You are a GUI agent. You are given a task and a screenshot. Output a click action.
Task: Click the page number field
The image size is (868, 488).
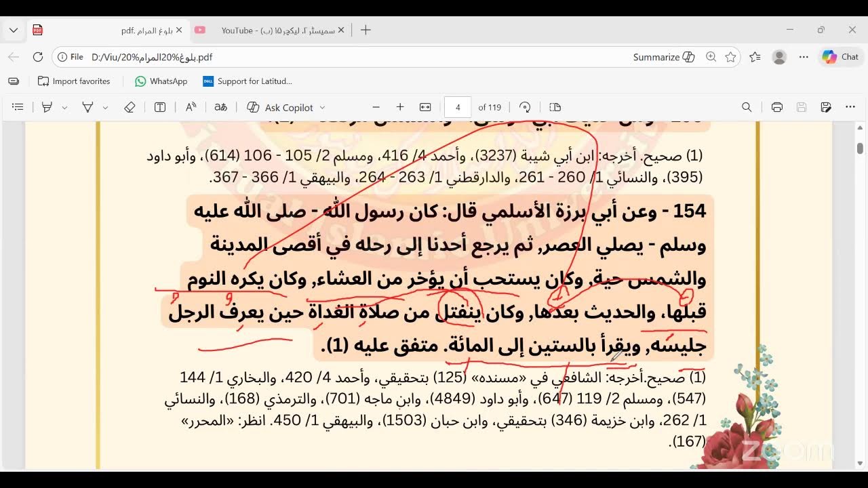click(x=458, y=107)
